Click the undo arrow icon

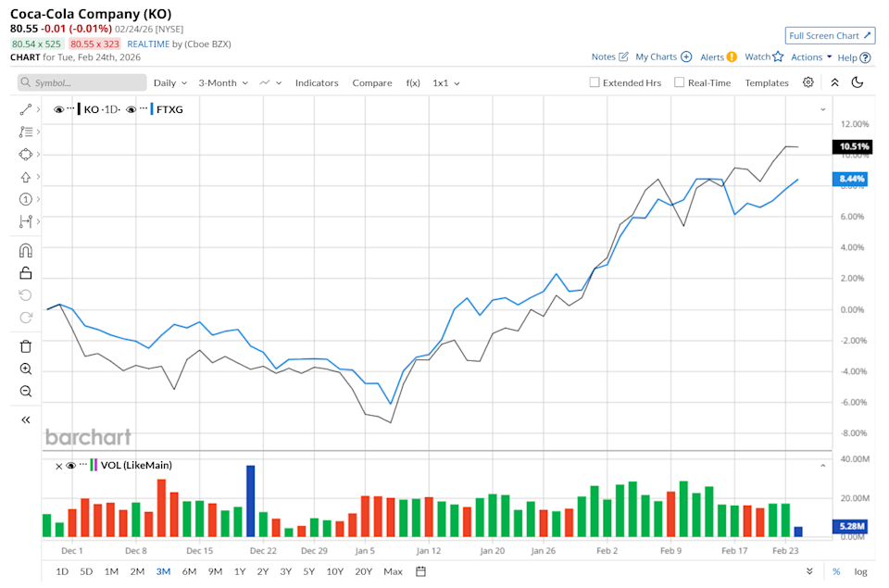point(25,294)
